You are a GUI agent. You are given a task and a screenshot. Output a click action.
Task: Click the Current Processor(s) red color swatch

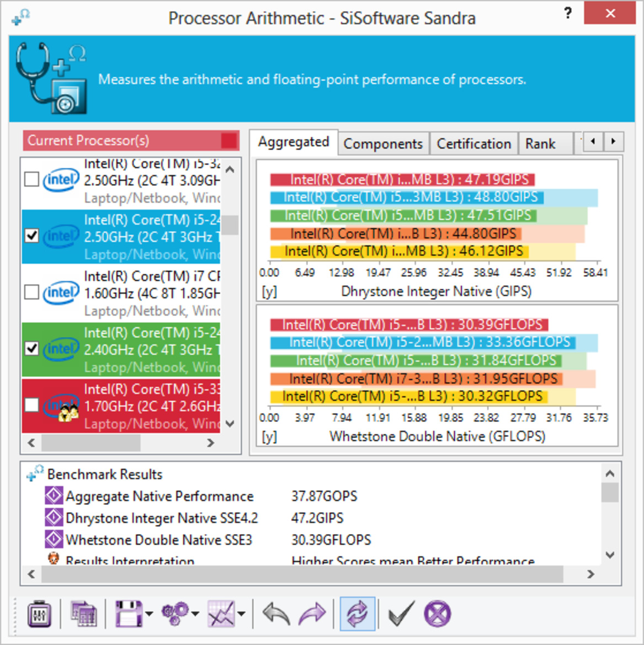(230, 141)
